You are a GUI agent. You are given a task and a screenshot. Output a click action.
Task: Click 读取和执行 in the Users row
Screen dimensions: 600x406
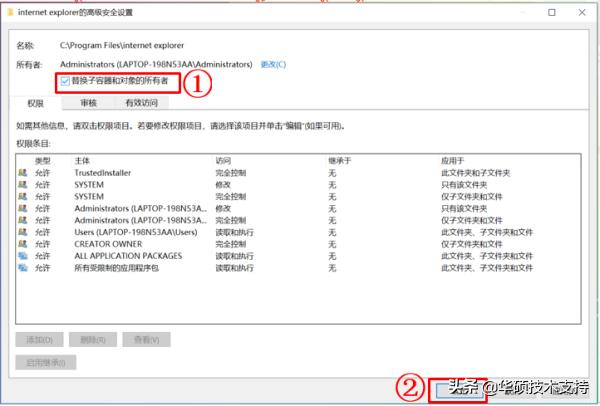point(235,232)
